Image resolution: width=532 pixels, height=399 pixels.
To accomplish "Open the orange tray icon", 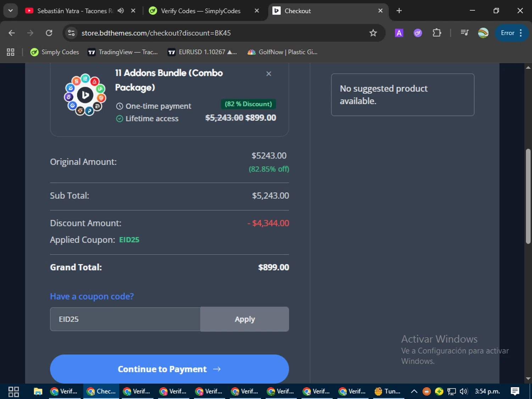I will click(427, 392).
